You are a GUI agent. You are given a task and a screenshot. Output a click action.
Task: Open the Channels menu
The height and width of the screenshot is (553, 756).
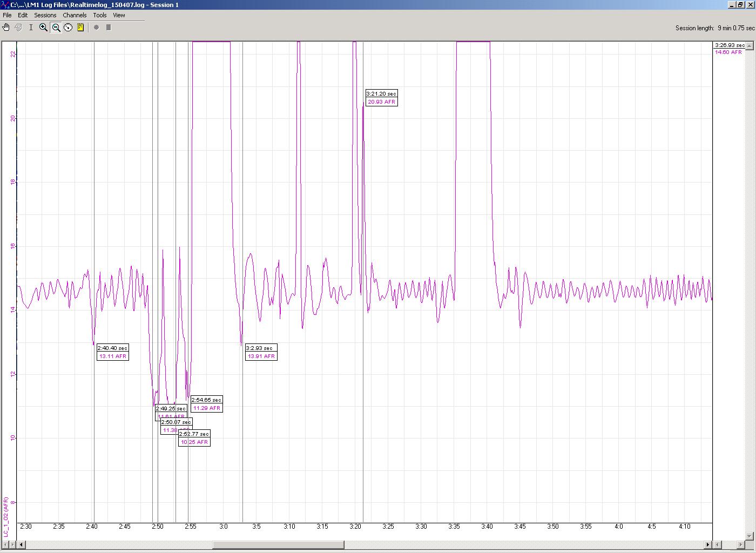click(x=75, y=15)
